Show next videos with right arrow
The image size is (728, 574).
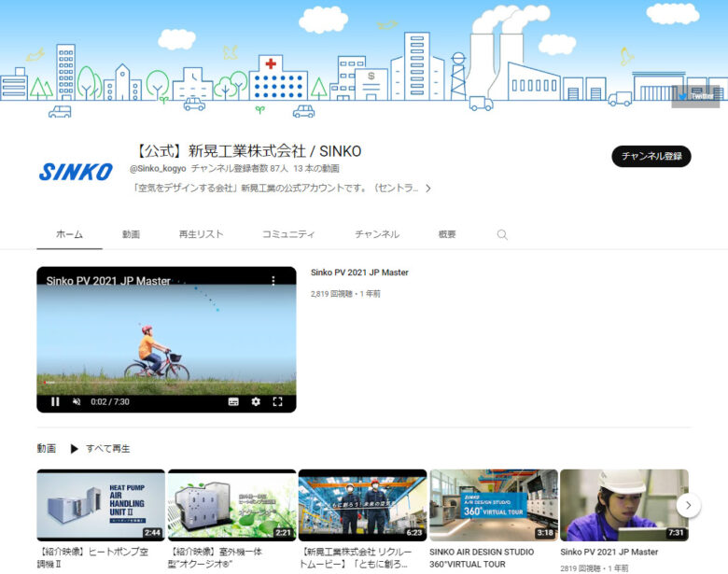pos(688,505)
